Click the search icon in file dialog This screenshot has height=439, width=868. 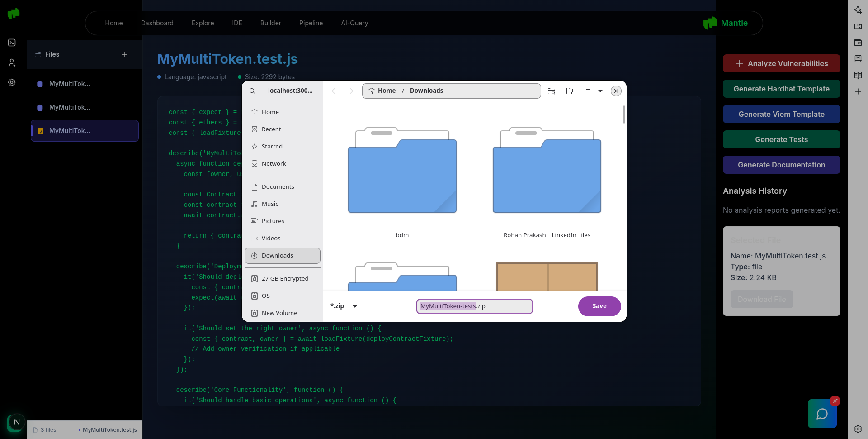tap(253, 91)
